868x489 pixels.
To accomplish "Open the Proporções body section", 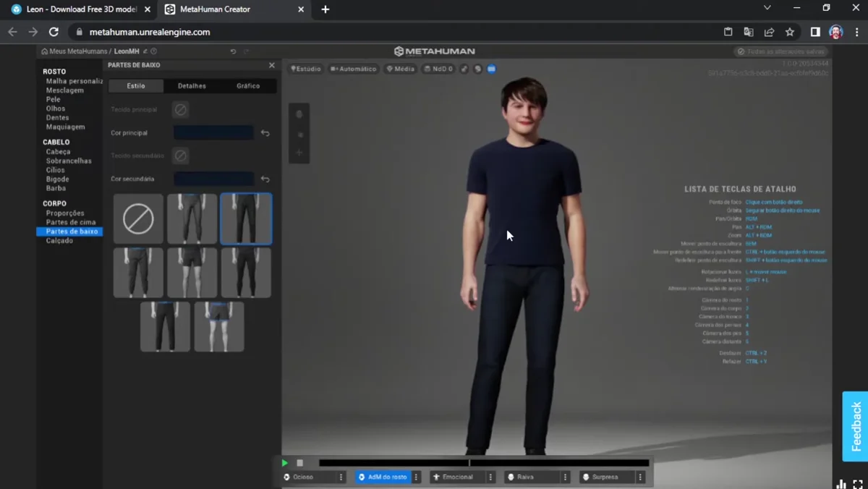I will (x=65, y=213).
